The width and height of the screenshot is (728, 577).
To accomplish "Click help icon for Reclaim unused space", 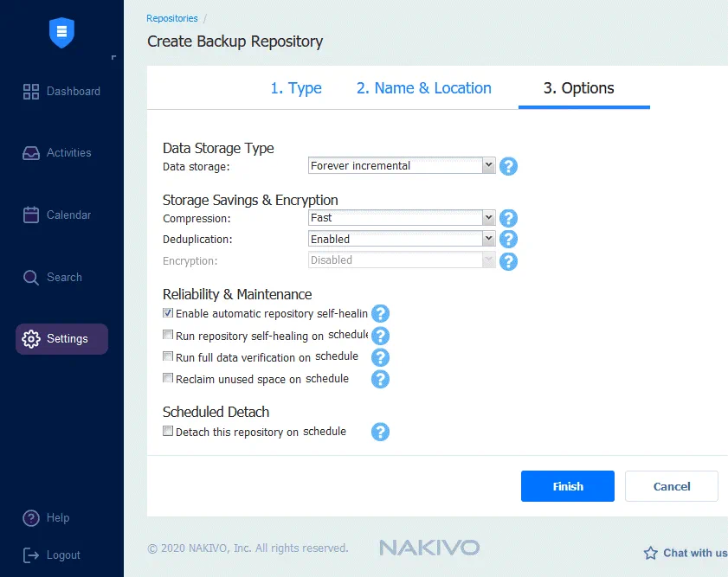I will point(380,379).
